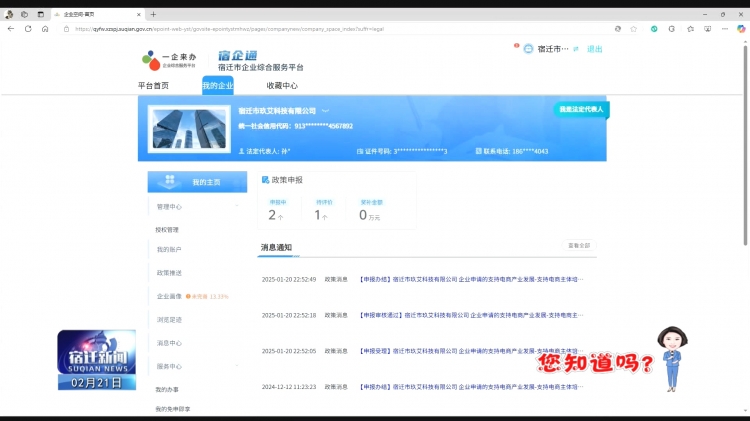The image size is (750, 421).
Task: Click the page vertical scrollbar
Action: [x=745, y=144]
